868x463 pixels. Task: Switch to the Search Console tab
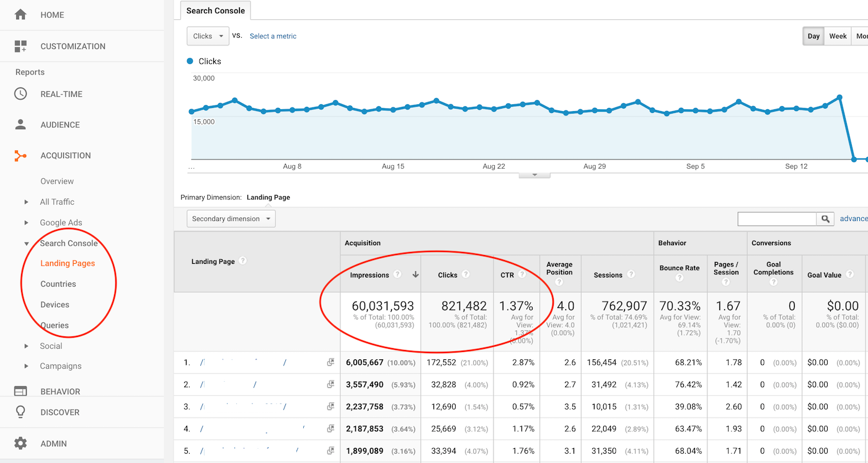216,10
